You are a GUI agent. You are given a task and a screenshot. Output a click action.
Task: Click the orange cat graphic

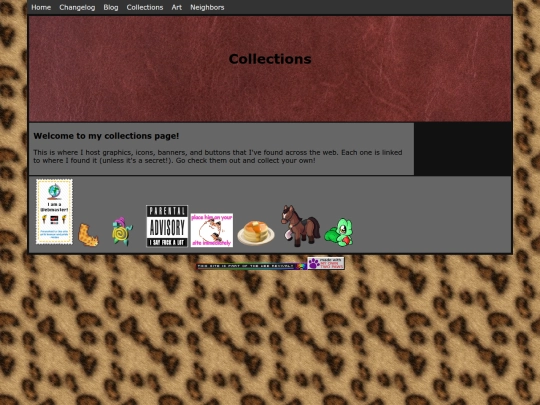tap(88, 235)
